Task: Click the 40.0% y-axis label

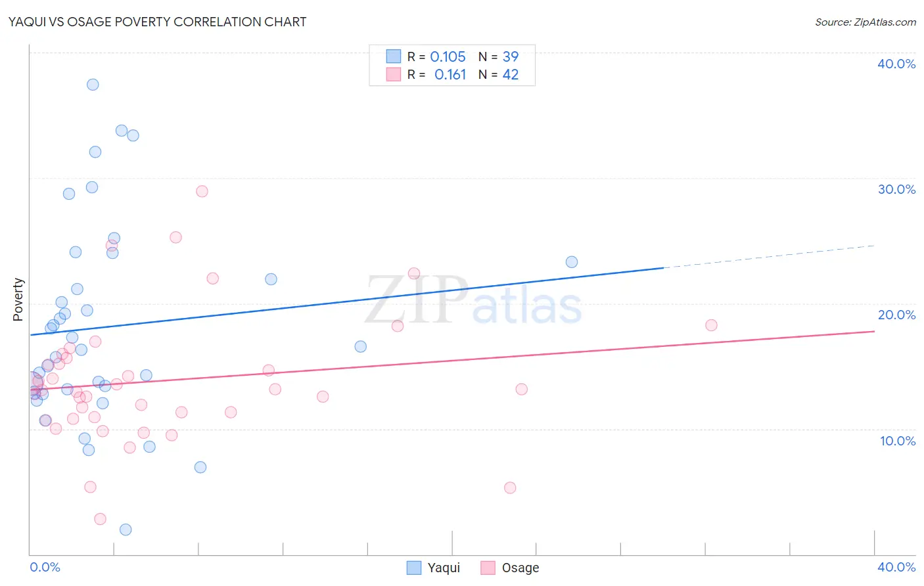Action: 896,64
